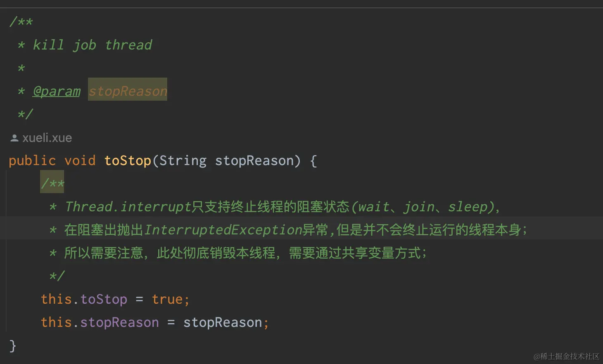Click the Thread.interrupt comment text
Viewport: 603px width, 364px height.
[x=128, y=207]
